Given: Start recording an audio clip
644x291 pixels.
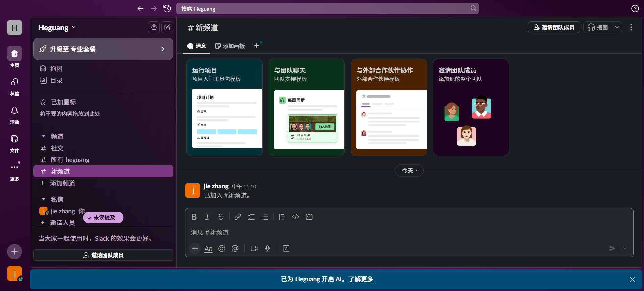Looking at the screenshot, I should click(x=267, y=248).
